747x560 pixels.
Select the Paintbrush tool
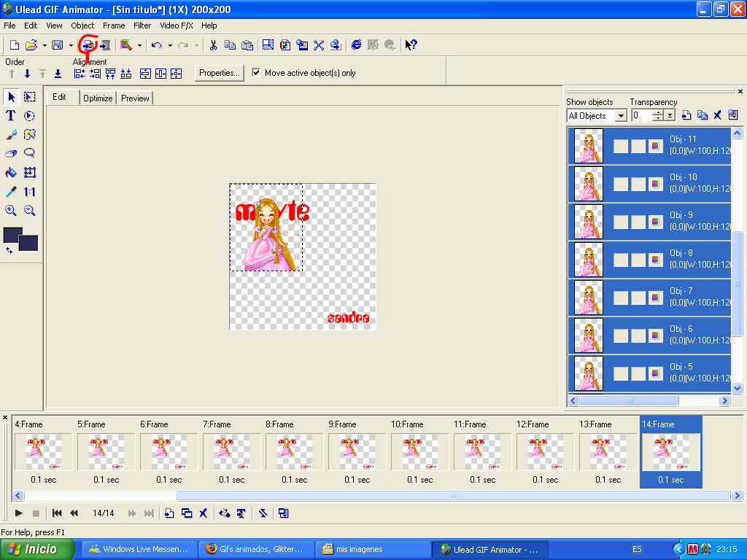point(12,135)
